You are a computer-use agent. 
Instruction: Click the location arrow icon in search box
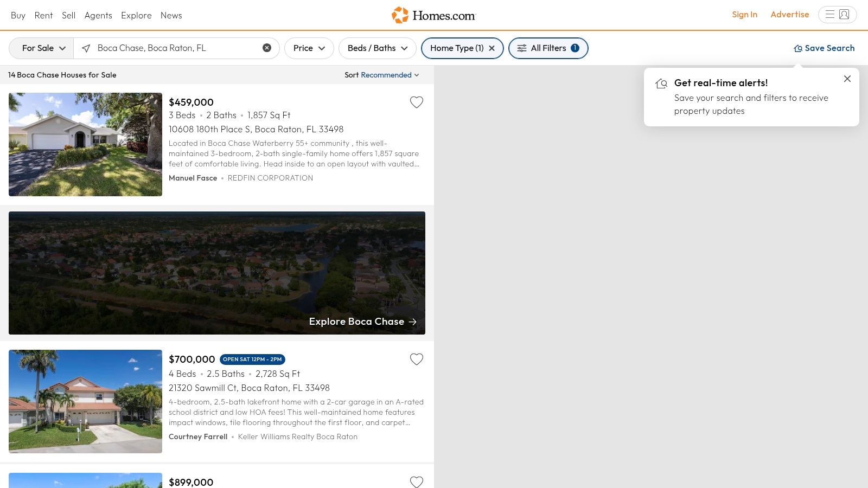coord(86,48)
